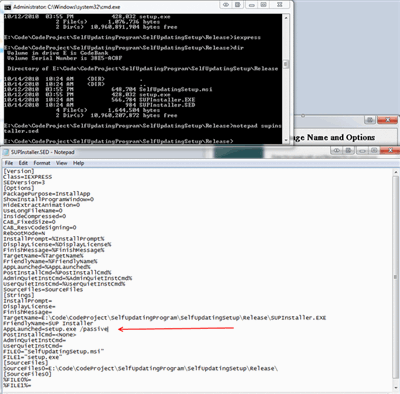This screenshot has height=394, width=400.
Task: Open the File menu in Notepad
Action: coord(9,163)
